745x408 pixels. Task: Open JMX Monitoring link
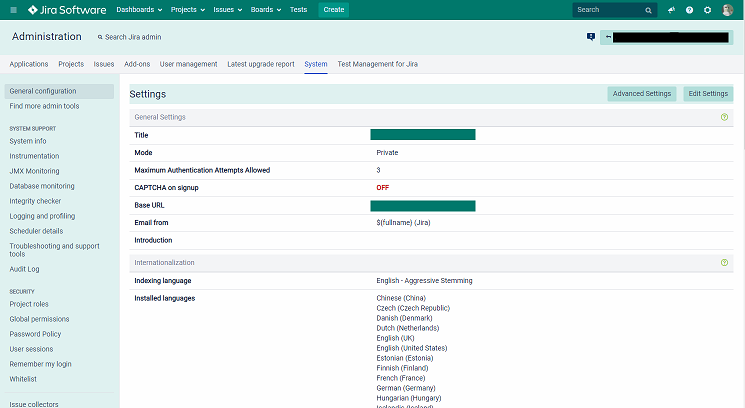point(34,171)
